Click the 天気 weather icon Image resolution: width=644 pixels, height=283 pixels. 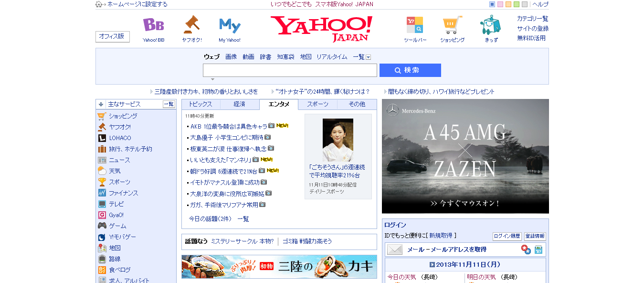coord(102,171)
